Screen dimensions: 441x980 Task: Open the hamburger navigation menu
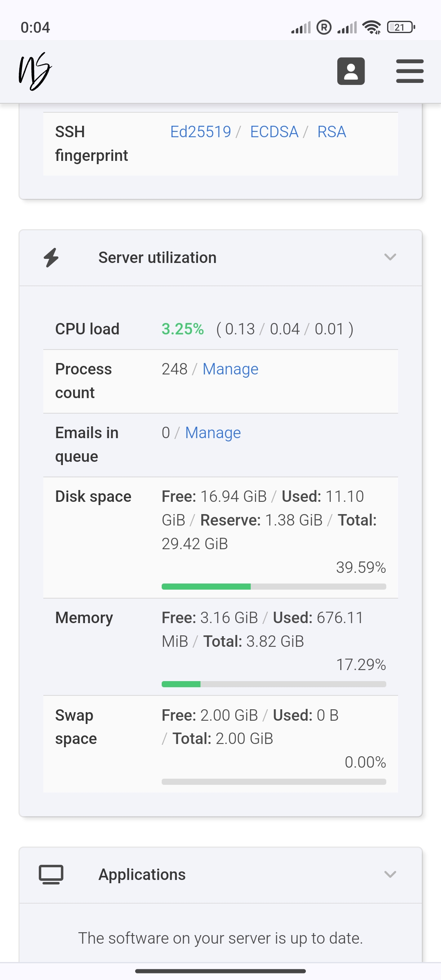pyautogui.click(x=410, y=71)
